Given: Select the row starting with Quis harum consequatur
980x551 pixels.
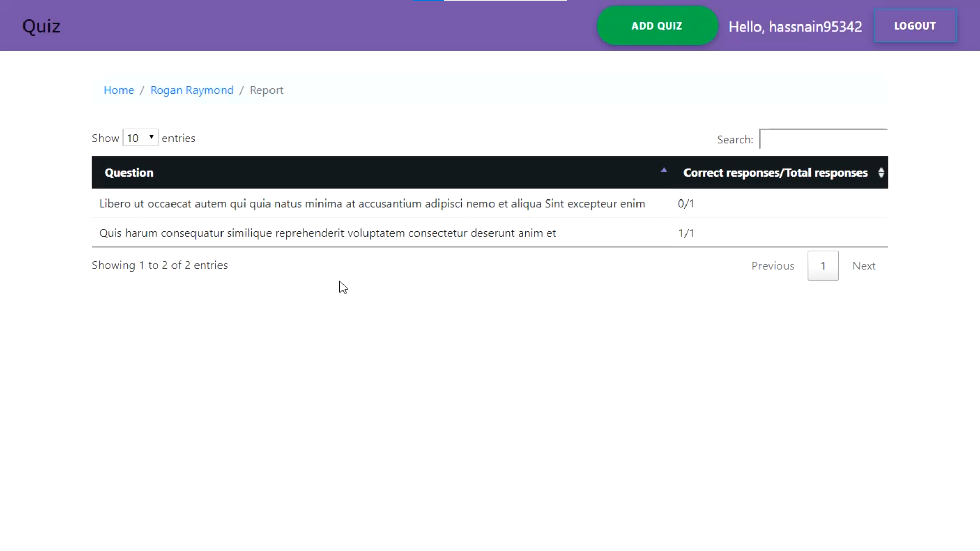Looking at the screenshot, I should click(x=327, y=233).
